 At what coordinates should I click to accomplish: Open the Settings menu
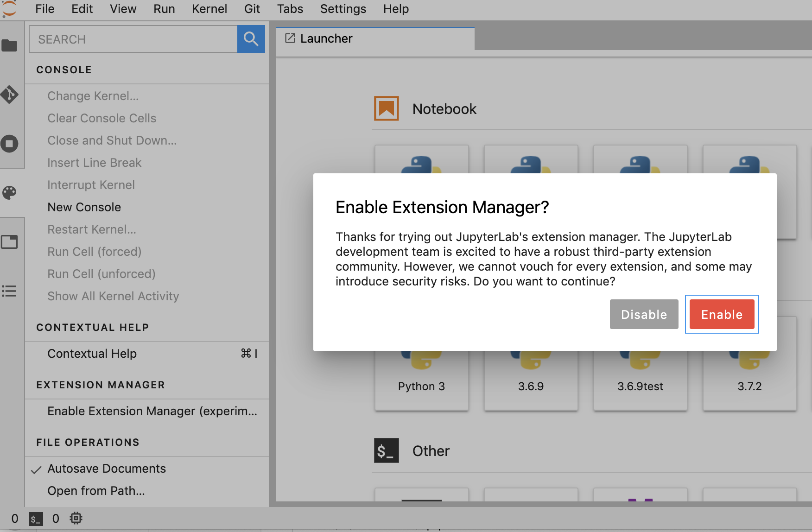(343, 9)
